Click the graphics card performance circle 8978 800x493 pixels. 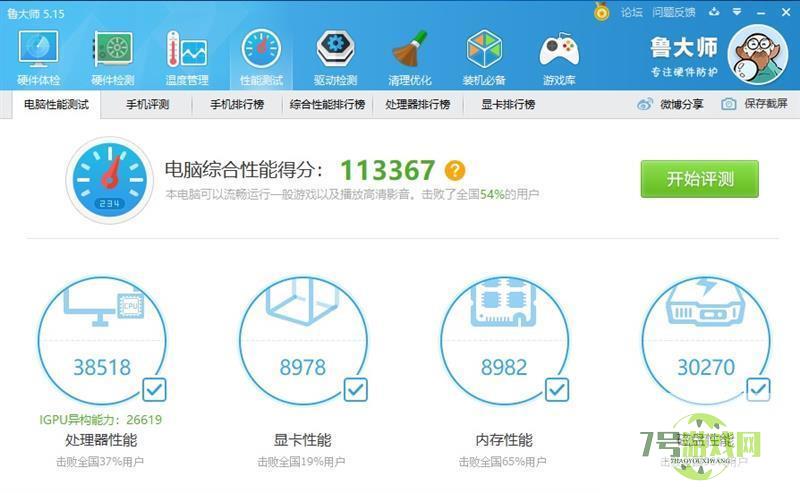coord(303,341)
